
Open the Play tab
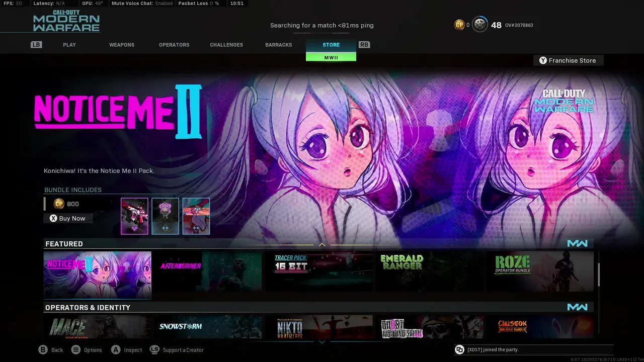(x=69, y=45)
